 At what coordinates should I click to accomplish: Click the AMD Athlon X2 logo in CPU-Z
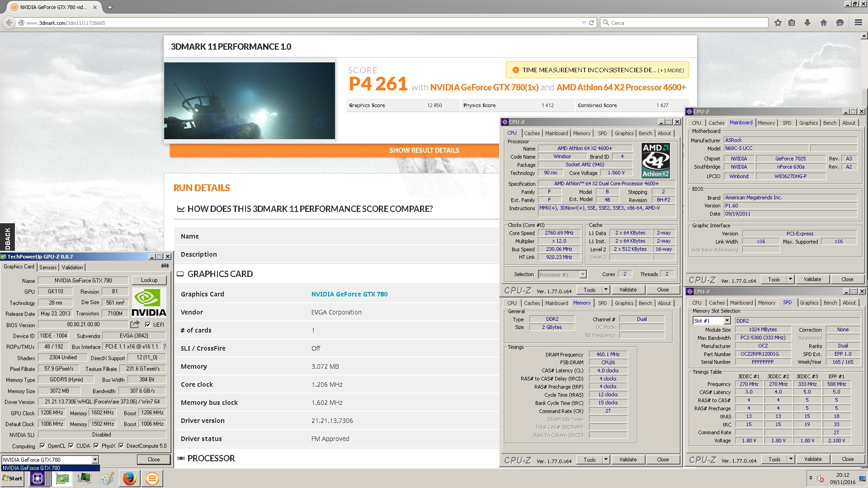656,160
